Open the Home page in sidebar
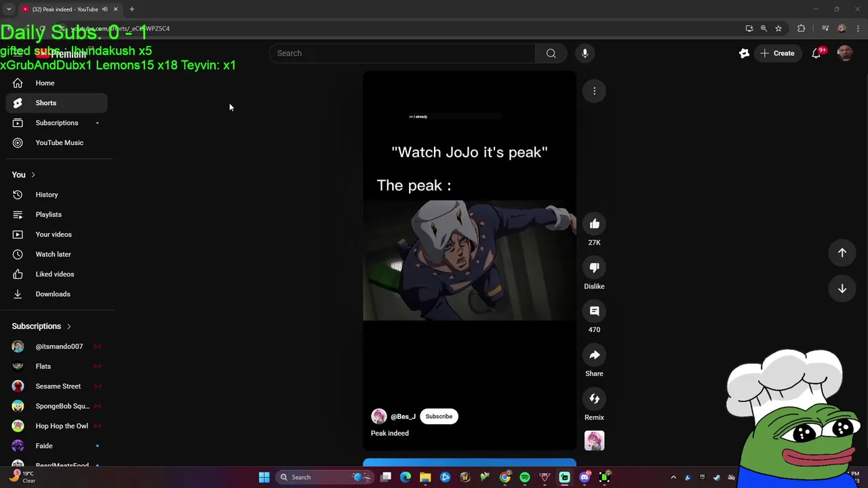Screen dimensions: 868x488 click(57, 83)
